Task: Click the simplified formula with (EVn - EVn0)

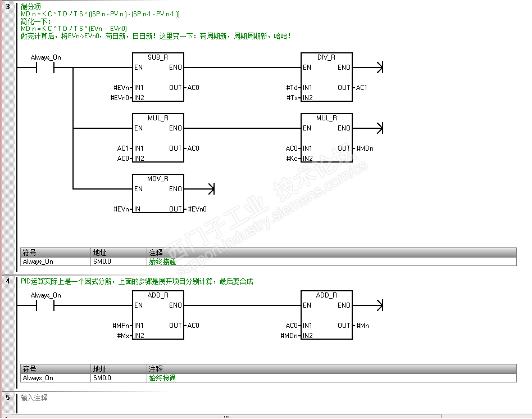Action: [x=74, y=29]
